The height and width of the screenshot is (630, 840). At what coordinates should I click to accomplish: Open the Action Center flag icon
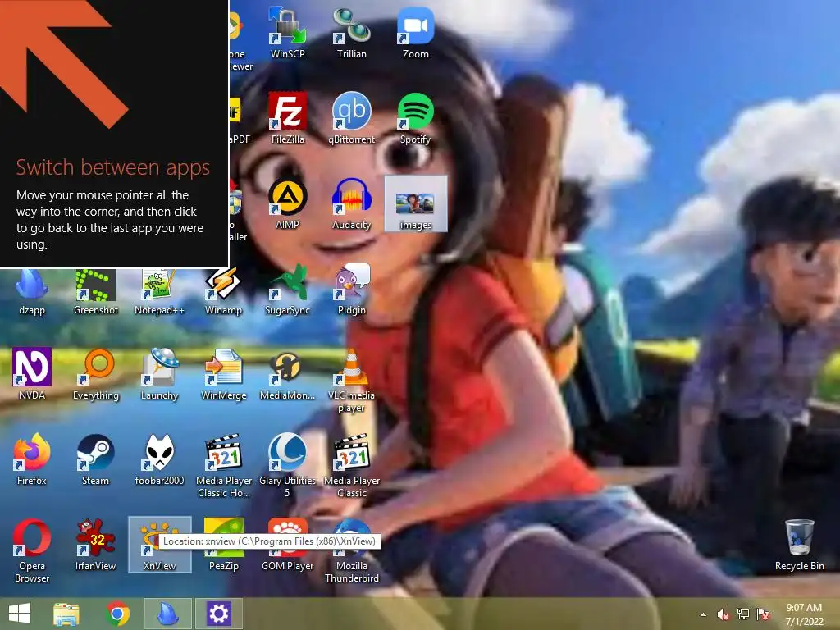point(763,614)
